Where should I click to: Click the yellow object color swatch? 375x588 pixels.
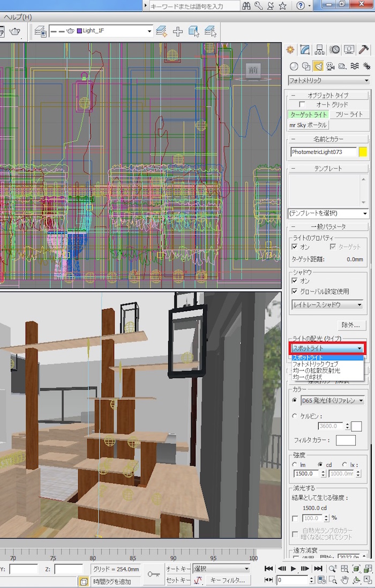point(363,152)
